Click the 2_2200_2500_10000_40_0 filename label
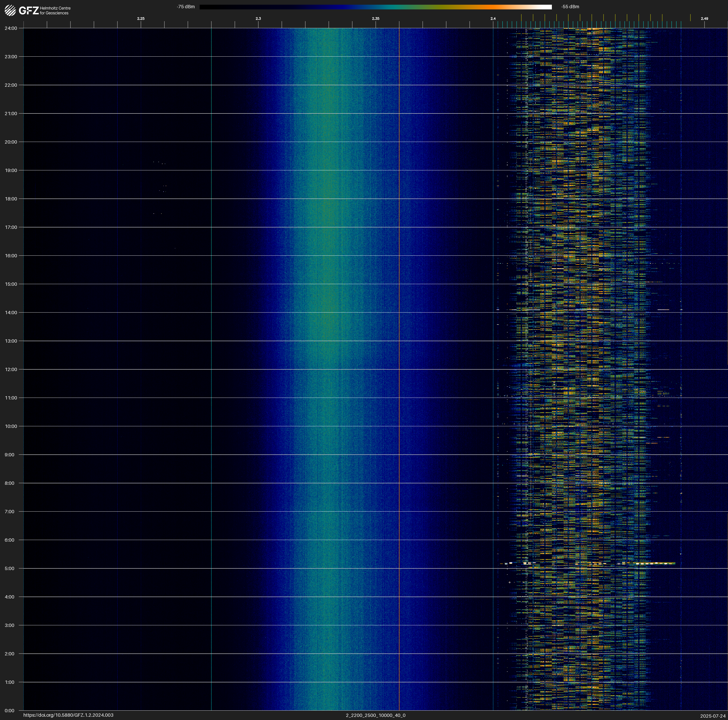728x720 pixels. point(375,715)
